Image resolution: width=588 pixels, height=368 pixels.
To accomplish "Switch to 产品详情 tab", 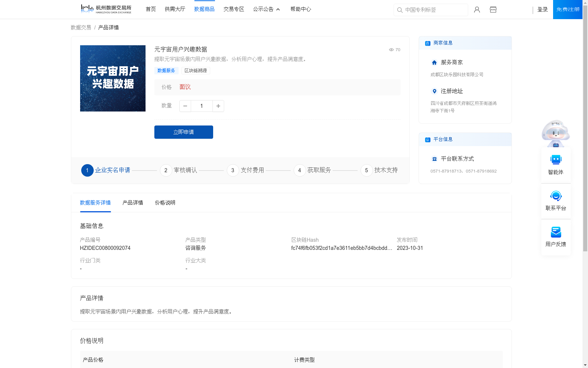I will (133, 203).
